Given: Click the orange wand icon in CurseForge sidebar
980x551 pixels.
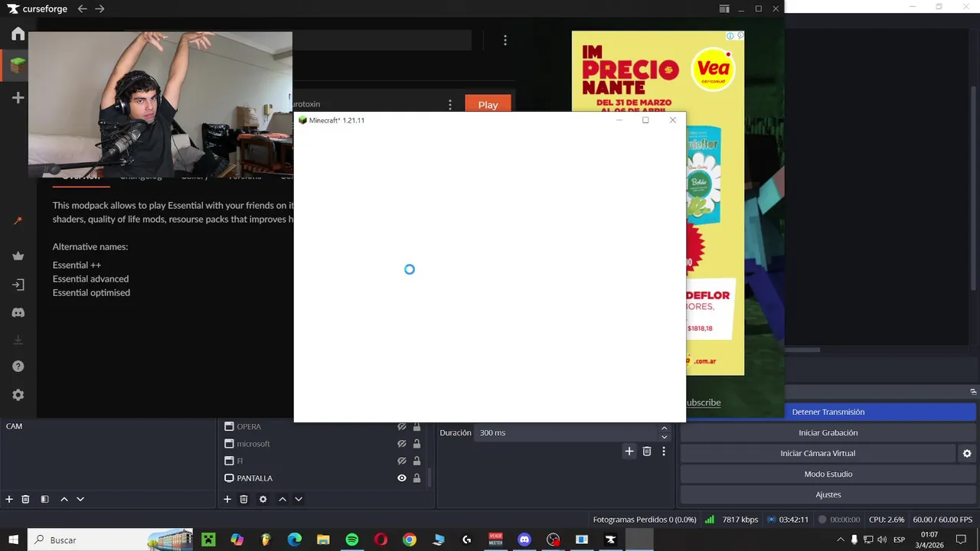Looking at the screenshot, I should 18,221.
